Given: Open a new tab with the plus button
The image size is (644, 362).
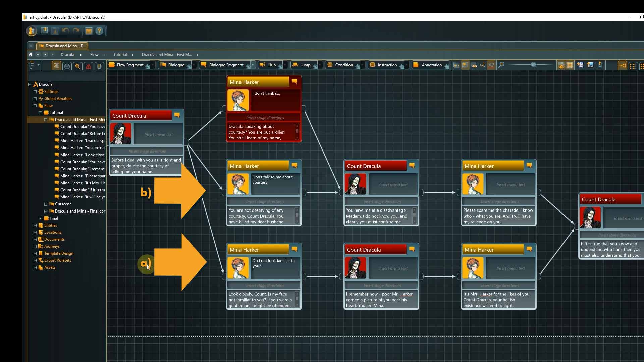Looking at the screenshot, I should coord(31,46).
